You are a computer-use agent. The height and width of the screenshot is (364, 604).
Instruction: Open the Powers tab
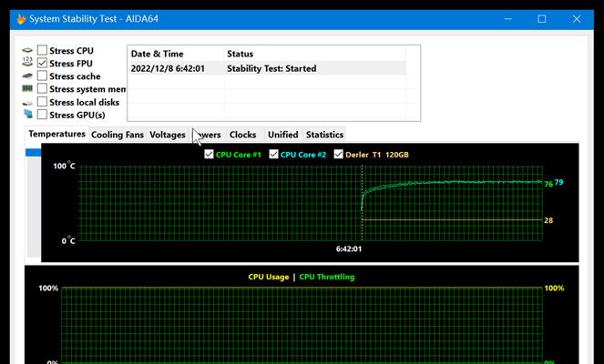(x=208, y=135)
